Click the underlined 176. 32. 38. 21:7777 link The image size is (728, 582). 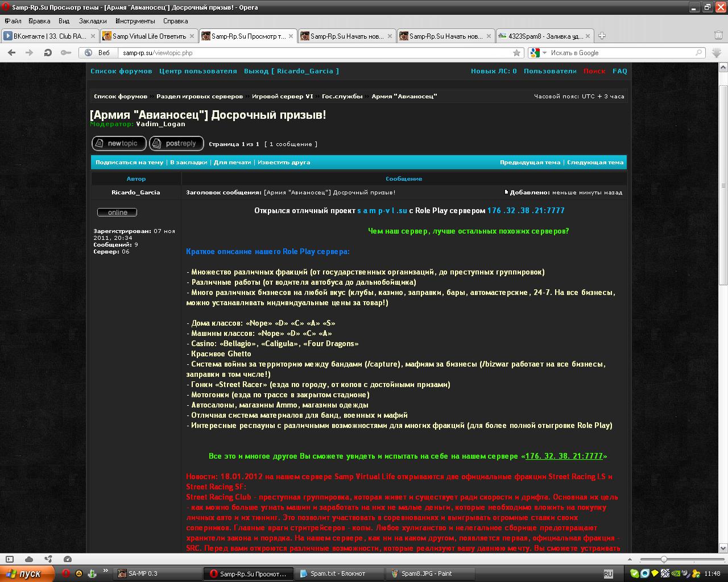pos(564,456)
